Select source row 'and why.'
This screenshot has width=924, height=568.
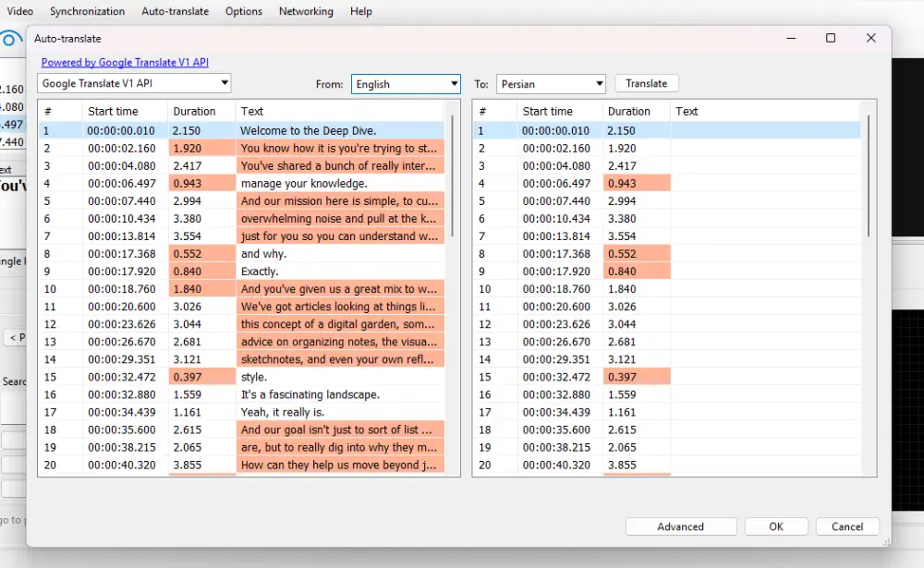[x=241, y=254]
